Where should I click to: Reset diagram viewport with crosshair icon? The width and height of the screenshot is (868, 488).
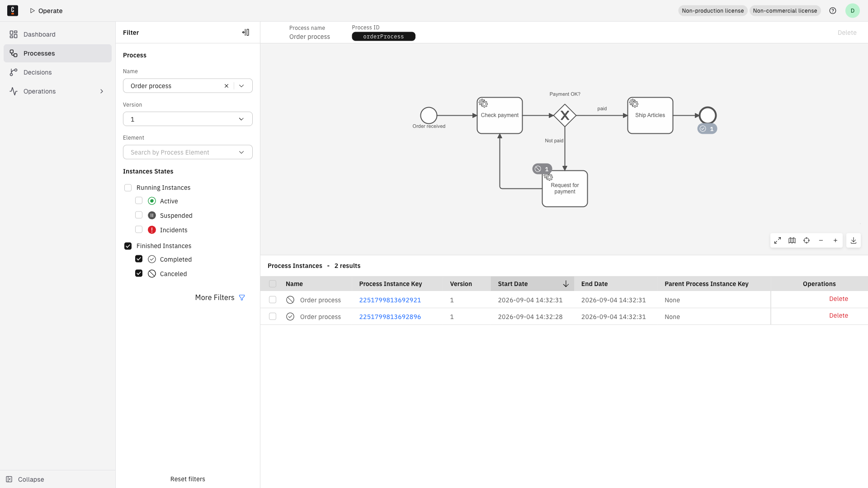point(807,240)
